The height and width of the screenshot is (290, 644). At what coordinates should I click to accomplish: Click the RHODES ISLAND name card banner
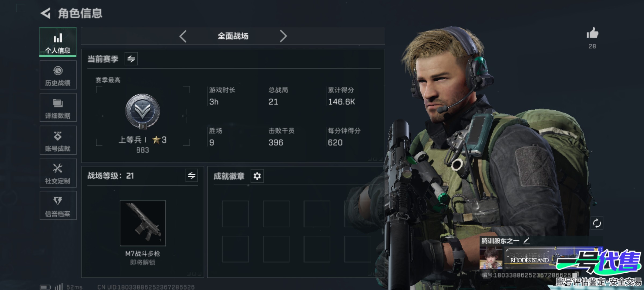530,258
